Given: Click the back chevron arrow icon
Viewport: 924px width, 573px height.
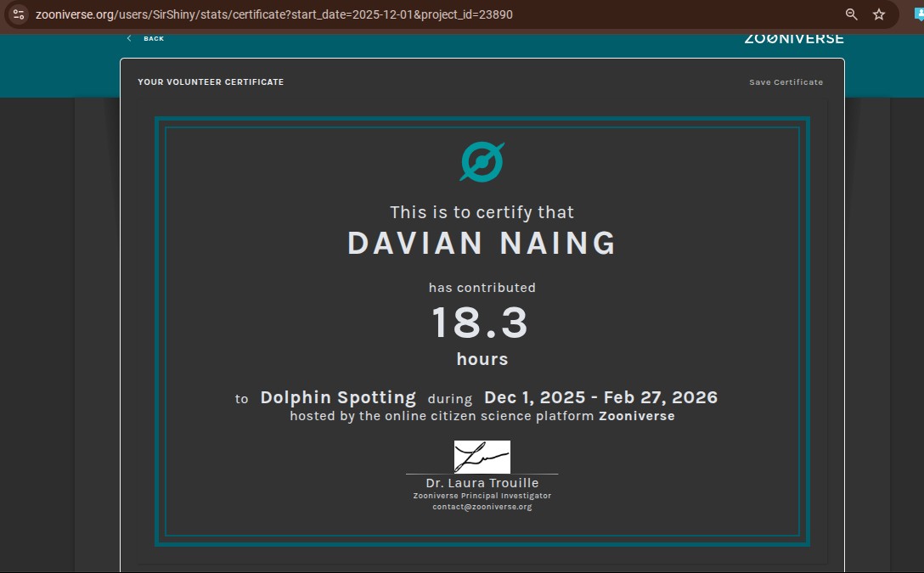Looking at the screenshot, I should [129, 38].
